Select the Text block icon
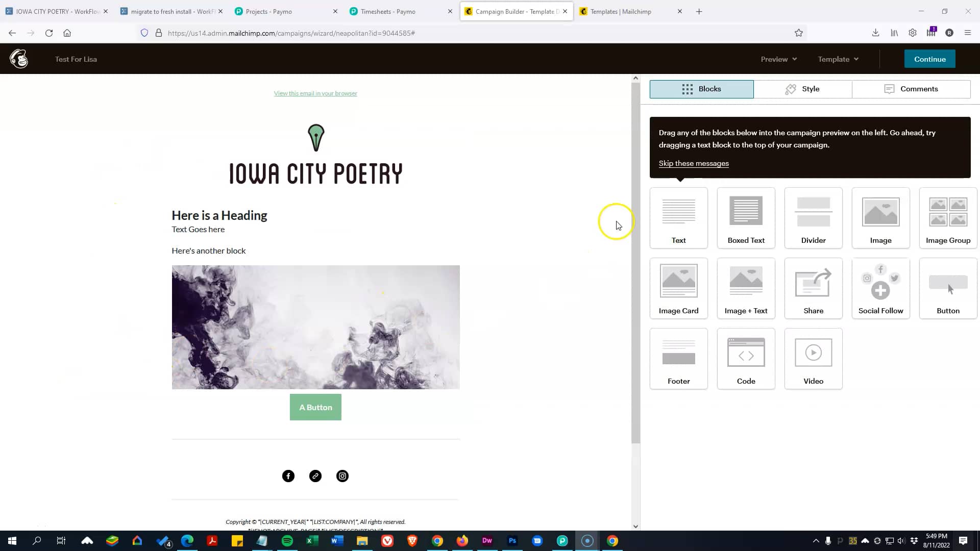The width and height of the screenshot is (980, 551). [678, 218]
